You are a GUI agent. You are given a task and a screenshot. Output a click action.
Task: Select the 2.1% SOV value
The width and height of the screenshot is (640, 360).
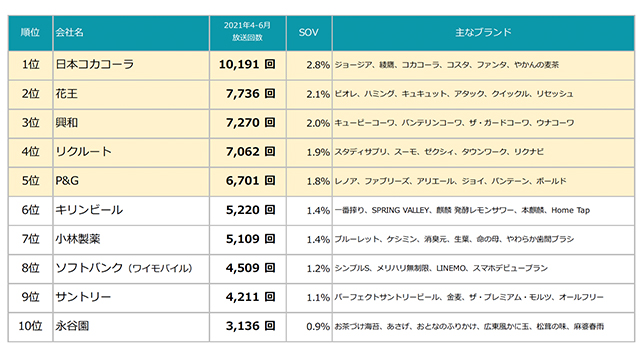click(318, 94)
